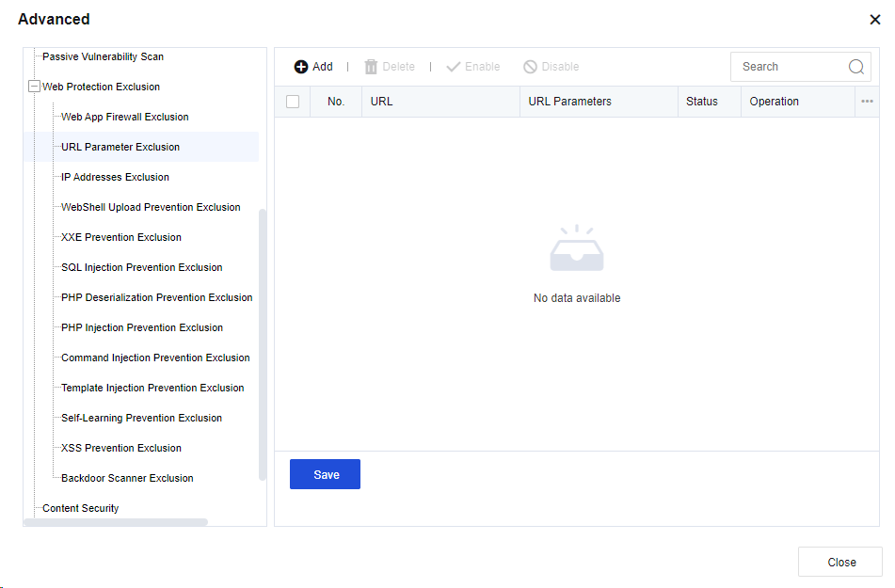Select XSS Prevention Exclusion item
This screenshot has height=588, width=895.
click(x=120, y=448)
